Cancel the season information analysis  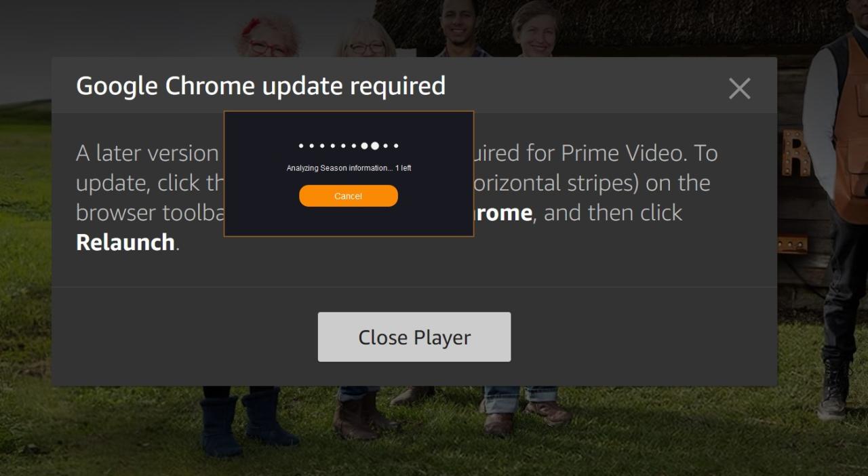click(x=349, y=196)
